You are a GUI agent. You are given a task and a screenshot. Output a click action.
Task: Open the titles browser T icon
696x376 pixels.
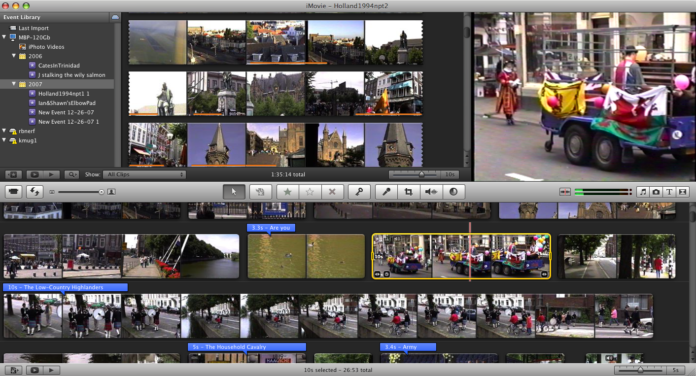[x=669, y=192]
